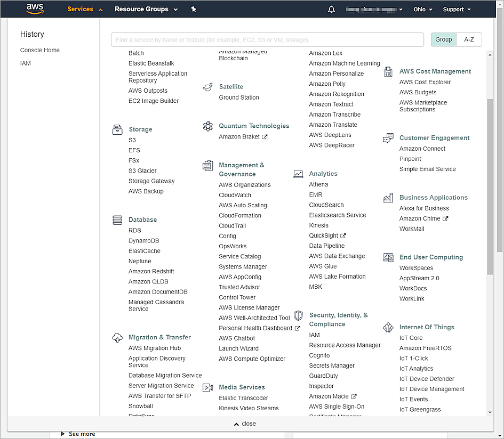504x439 pixels.
Task: Open the WorkSpaces service
Action: click(416, 268)
